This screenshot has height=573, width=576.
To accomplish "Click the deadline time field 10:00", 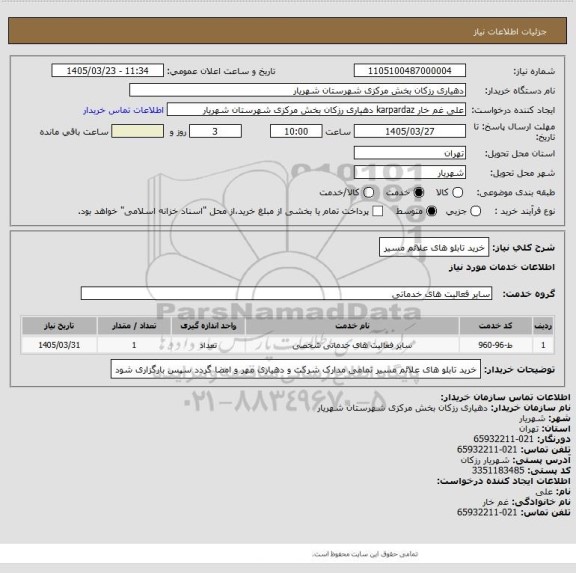I will [x=296, y=131].
